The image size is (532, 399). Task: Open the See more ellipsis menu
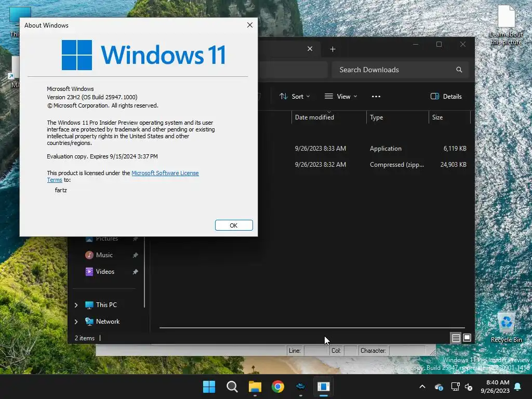click(376, 96)
